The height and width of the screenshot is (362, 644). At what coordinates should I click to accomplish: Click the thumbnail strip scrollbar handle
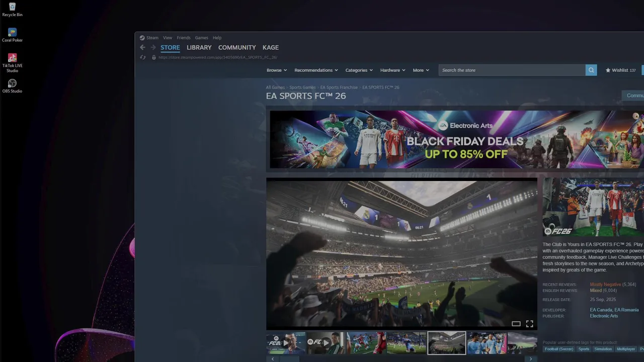tap(289, 359)
